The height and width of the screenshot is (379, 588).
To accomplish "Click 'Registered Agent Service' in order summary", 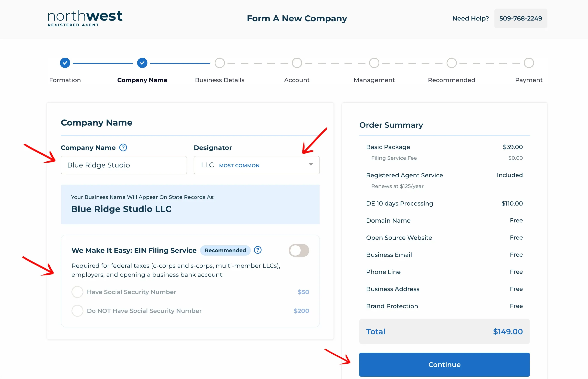I will pyautogui.click(x=405, y=175).
